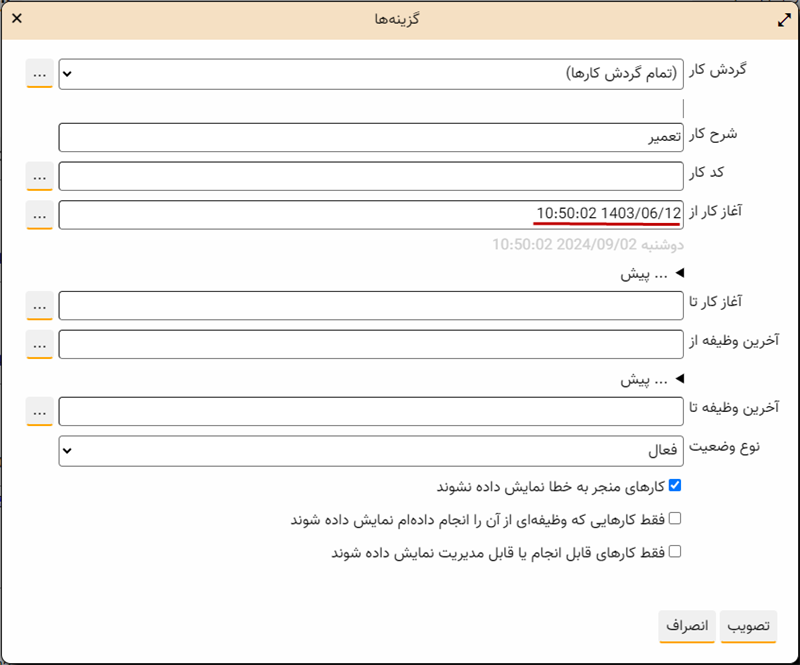Uncheck کارهای منجر به خطا نمایش داده نشوند

coord(674,486)
